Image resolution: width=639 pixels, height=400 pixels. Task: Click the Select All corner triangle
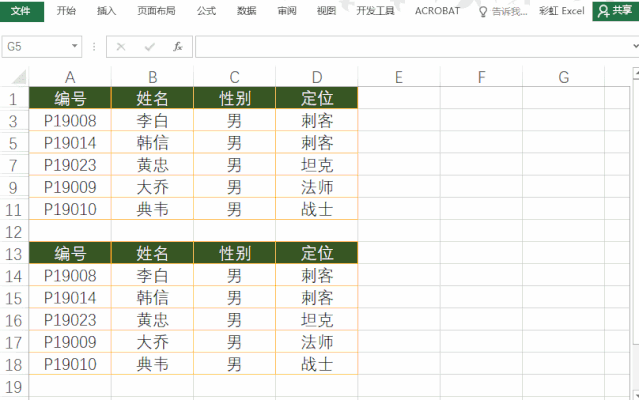[x=19, y=77]
